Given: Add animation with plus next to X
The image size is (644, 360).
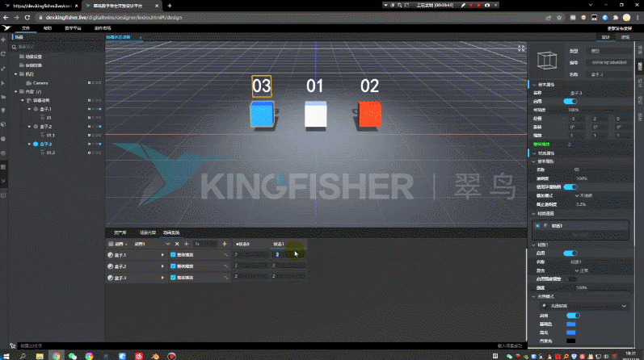Looking at the screenshot, I should (186, 244).
